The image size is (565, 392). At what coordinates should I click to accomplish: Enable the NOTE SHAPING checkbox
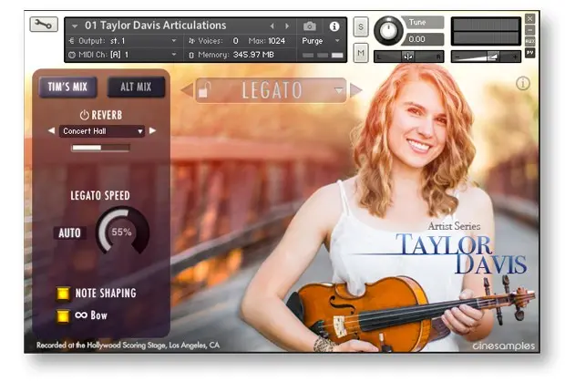click(63, 294)
